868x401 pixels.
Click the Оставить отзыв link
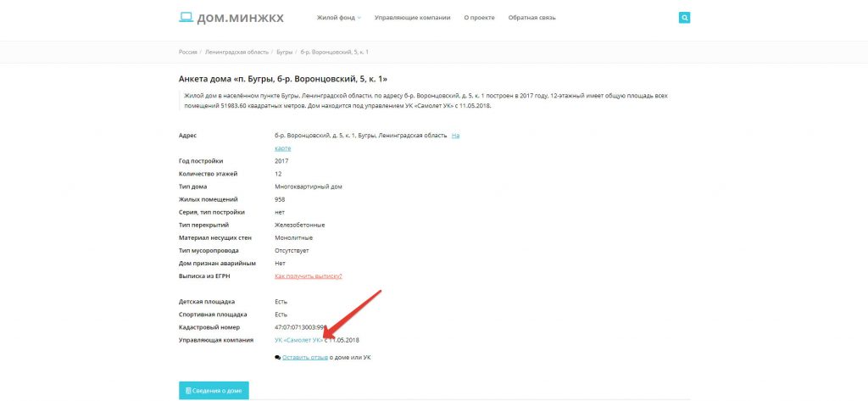(304, 358)
